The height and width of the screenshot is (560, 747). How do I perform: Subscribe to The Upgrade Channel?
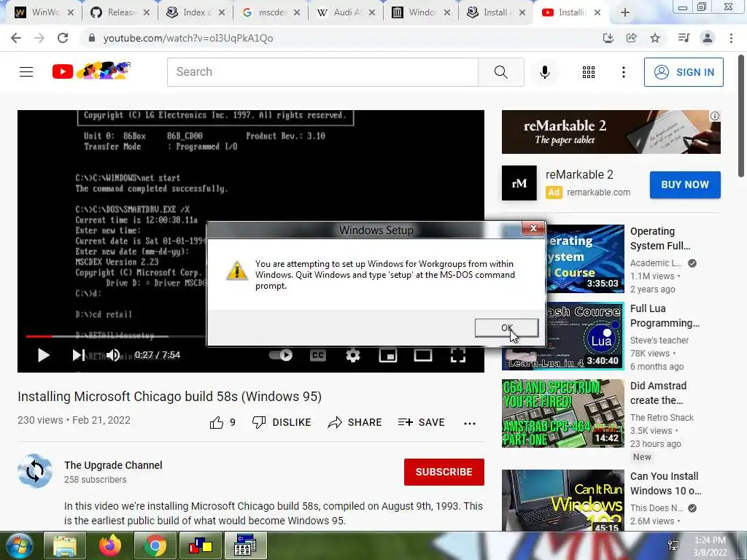click(x=444, y=472)
